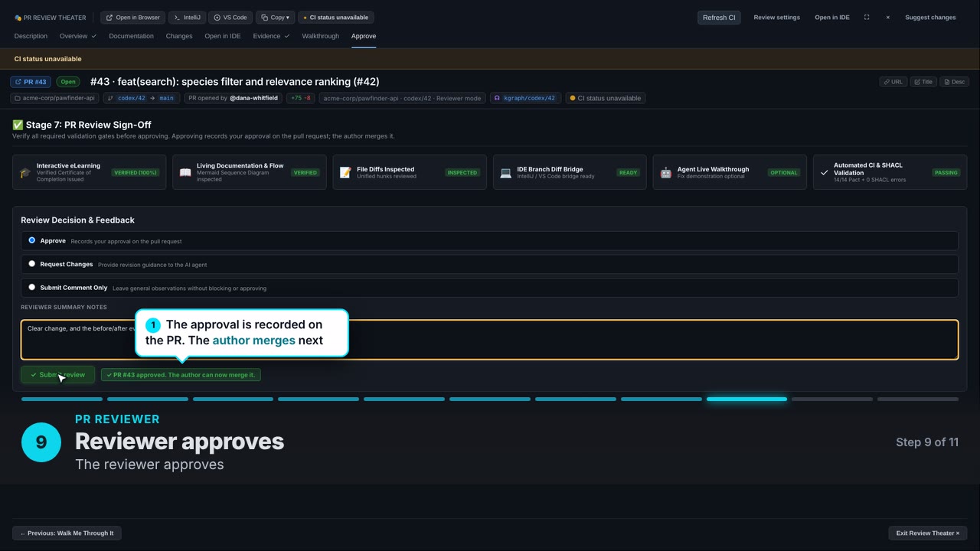Open the PR in VS Code
Viewport: 980px width, 551px height.
pyautogui.click(x=230, y=18)
